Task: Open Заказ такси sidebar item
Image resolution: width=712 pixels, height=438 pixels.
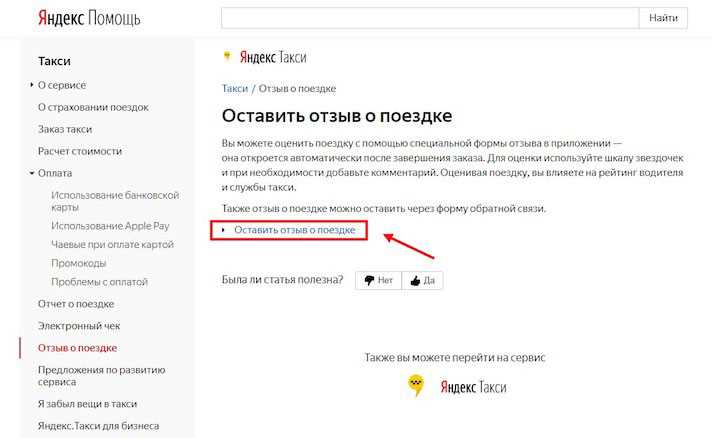Action: [65, 129]
